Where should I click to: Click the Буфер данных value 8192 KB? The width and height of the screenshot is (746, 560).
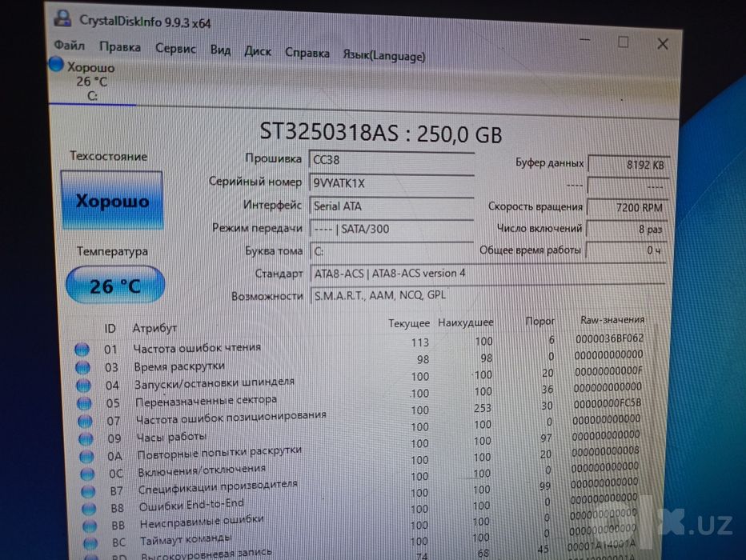point(628,165)
